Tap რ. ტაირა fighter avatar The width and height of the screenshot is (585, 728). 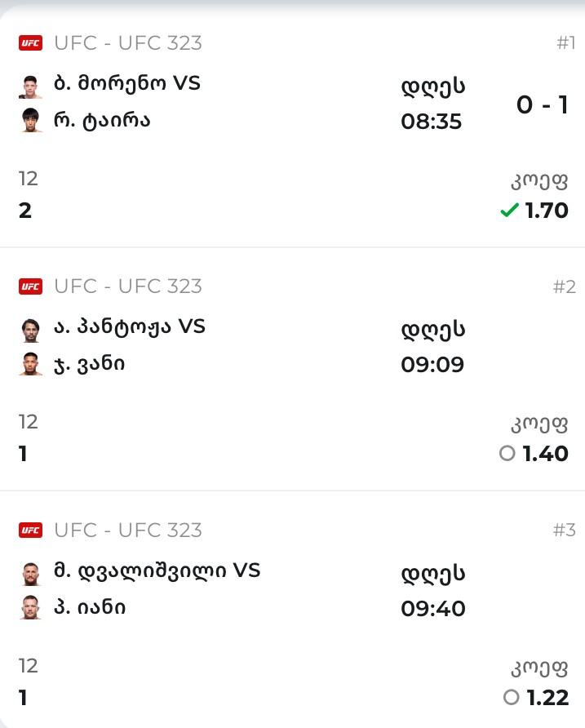tap(30, 120)
